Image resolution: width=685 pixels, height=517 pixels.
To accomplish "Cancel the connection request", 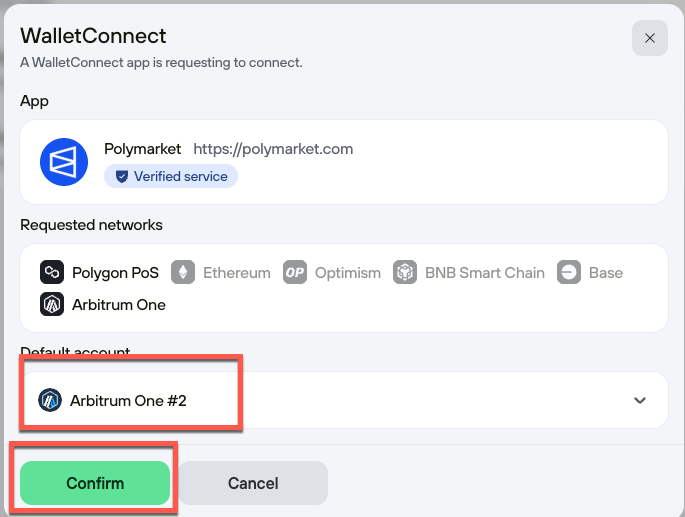I will (x=253, y=483).
